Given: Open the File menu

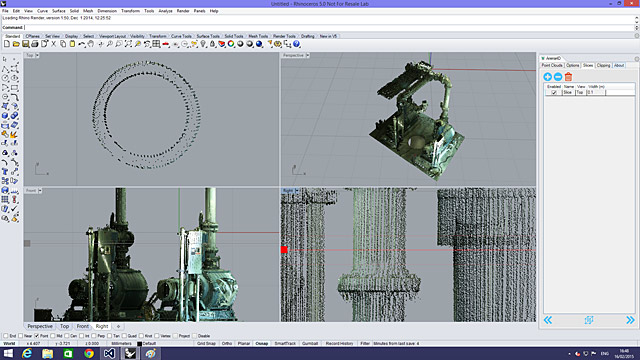Looking at the screenshot, I should point(5,11).
